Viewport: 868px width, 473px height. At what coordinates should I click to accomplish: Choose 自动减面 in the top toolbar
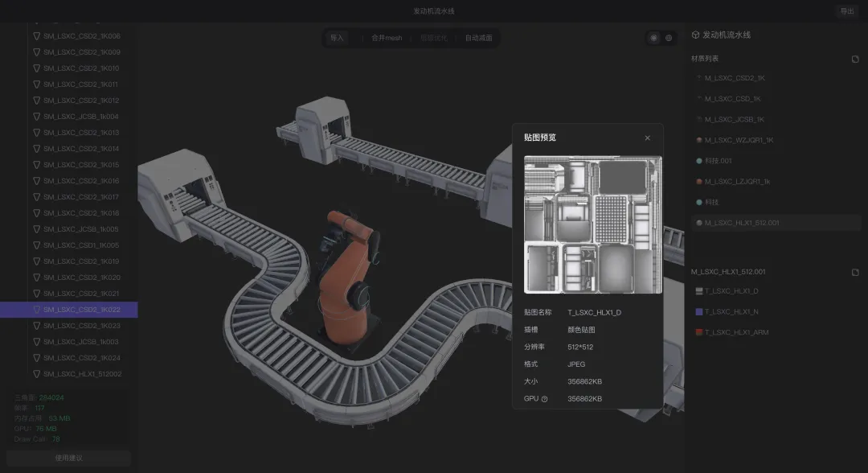(x=479, y=39)
